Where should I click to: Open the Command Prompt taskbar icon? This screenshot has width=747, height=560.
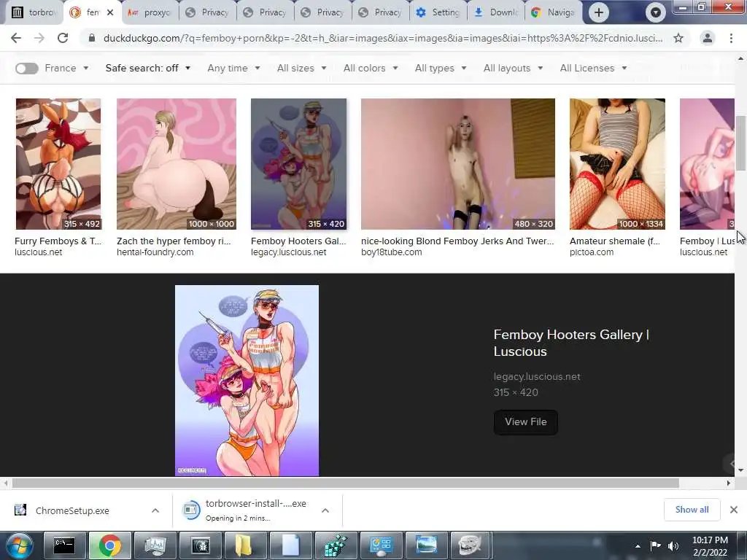tap(64, 545)
